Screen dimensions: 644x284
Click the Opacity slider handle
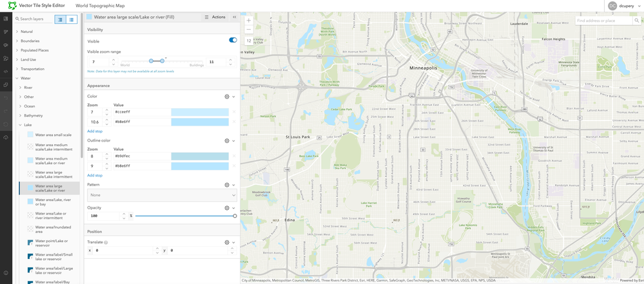point(235,216)
